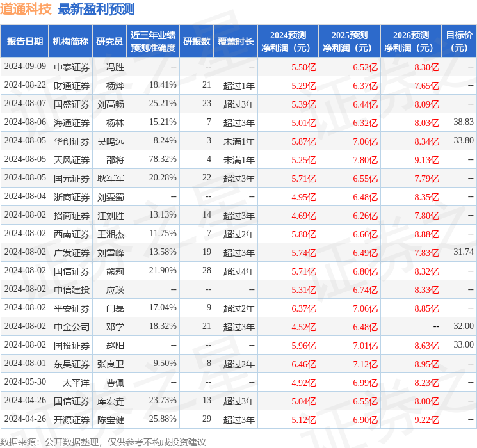Click date cell 2024-09-09
The height and width of the screenshot is (448, 477).
[x=25, y=67]
